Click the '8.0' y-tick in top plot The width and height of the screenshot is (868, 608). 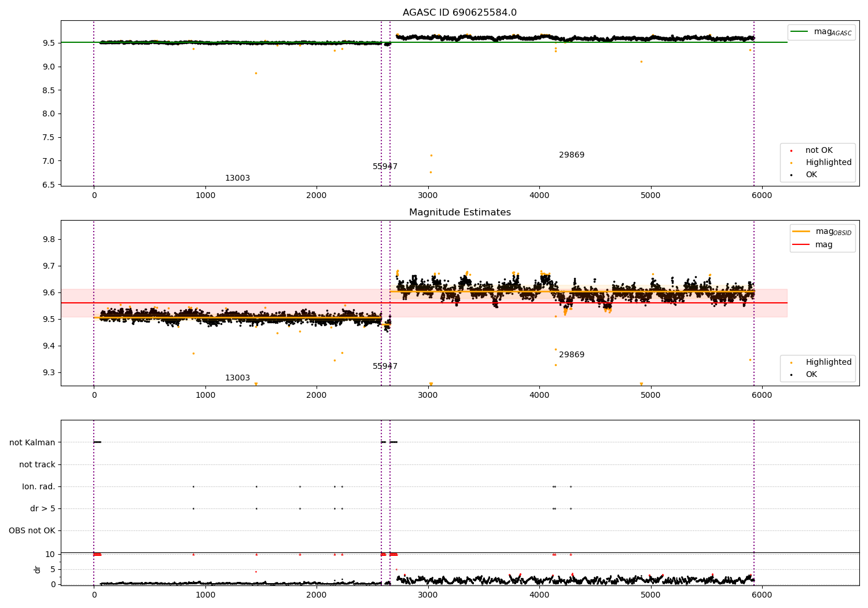click(x=49, y=114)
